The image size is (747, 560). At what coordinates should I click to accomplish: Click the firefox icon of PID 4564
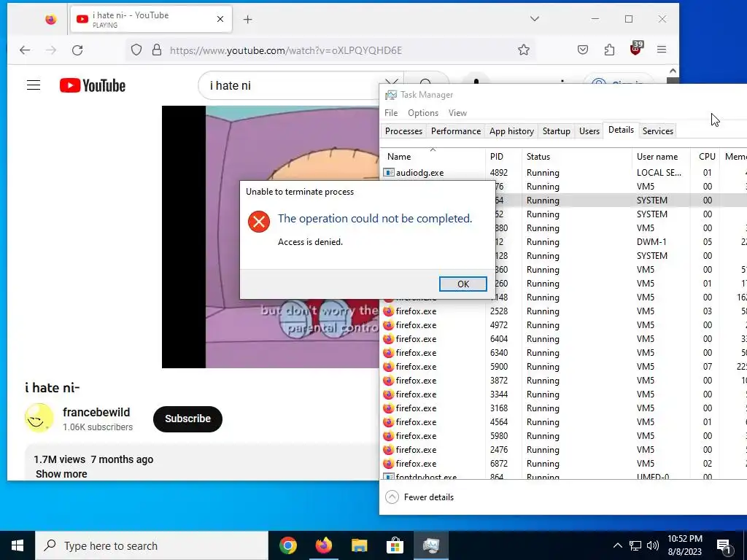388,422
